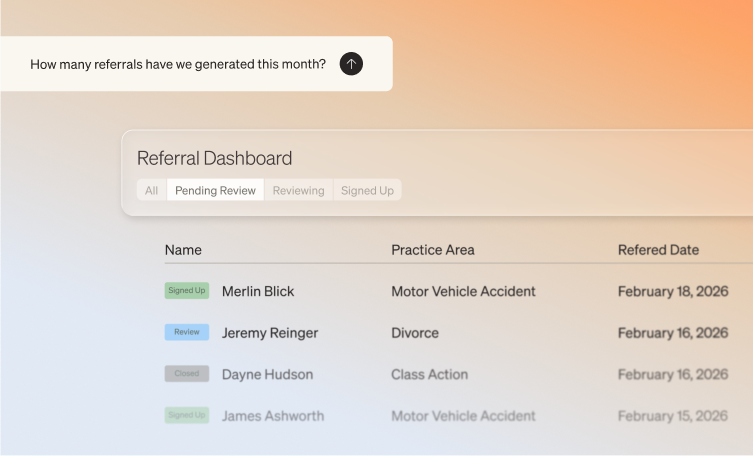Screen dimensions: 754x456
Task: Click the gray Closed status badge
Action: pyautogui.click(x=187, y=374)
